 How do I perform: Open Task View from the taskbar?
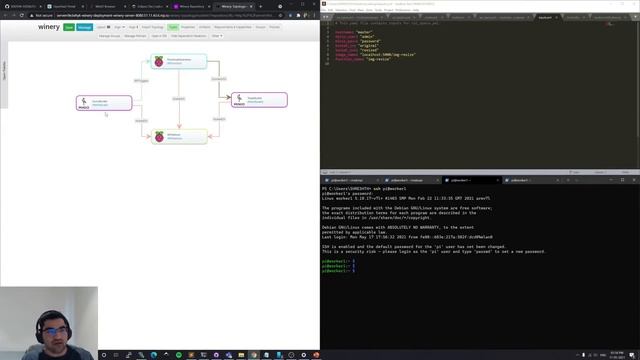(x=116, y=355)
